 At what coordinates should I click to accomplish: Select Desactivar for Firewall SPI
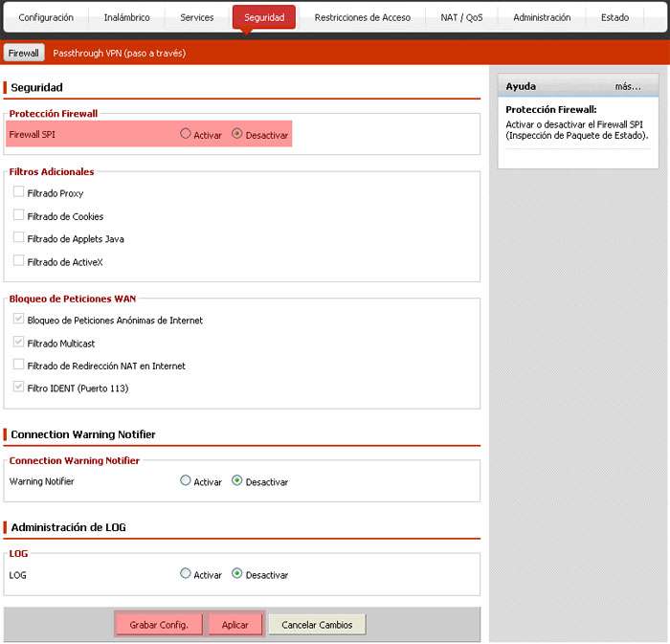click(x=237, y=135)
